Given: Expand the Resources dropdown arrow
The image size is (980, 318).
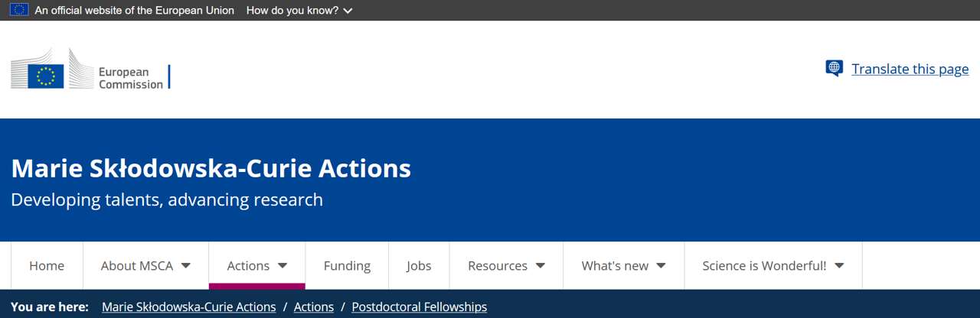Looking at the screenshot, I should [x=541, y=265].
